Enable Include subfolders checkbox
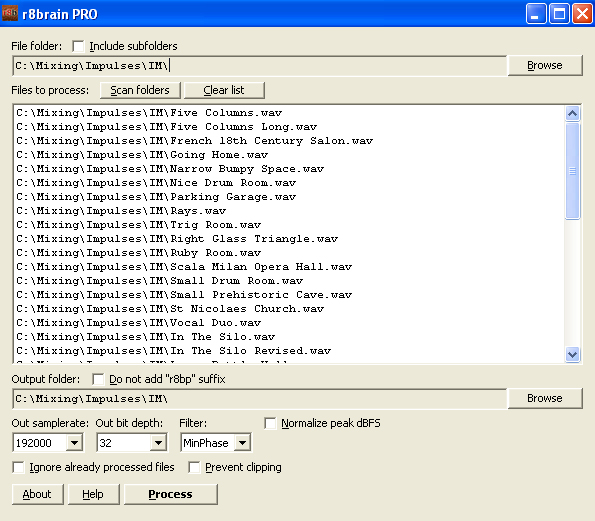The height and width of the screenshot is (521, 595). tap(78, 46)
